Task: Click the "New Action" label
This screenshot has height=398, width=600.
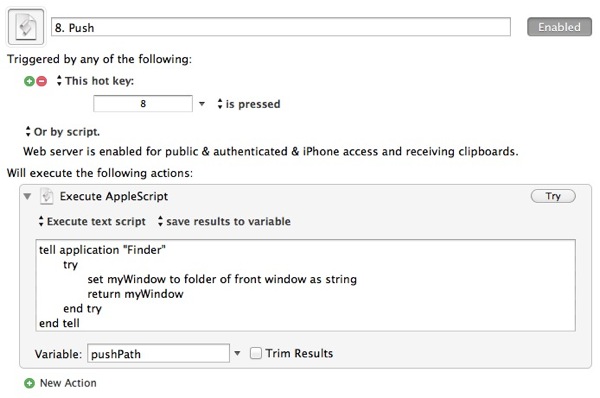Action: [68, 383]
